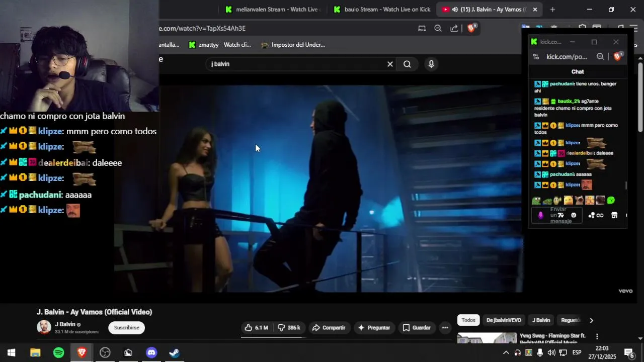Open Windows Start menu
This screenshot has width=644, height=362.
coord(11,352)
